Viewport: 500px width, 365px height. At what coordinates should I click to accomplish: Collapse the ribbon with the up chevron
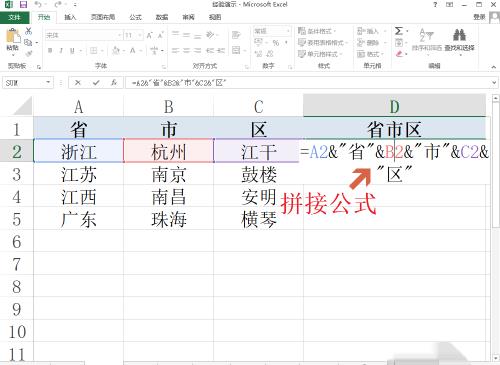[493, 67]
